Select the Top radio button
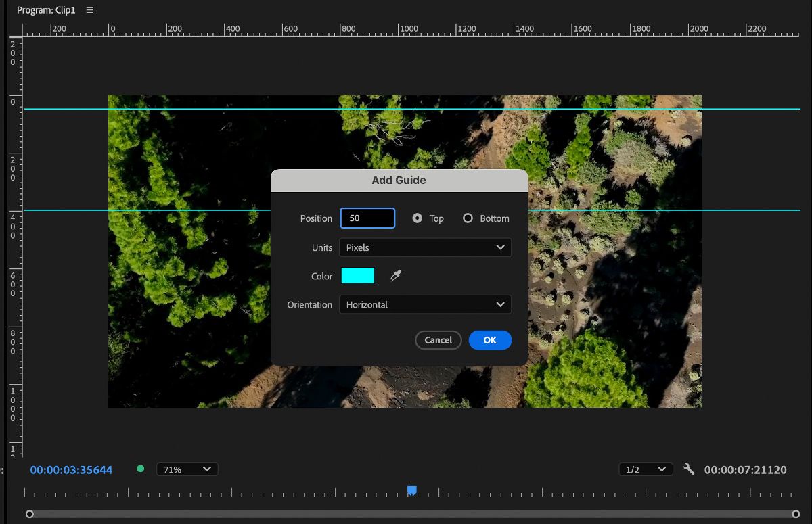 pos(418,218)
